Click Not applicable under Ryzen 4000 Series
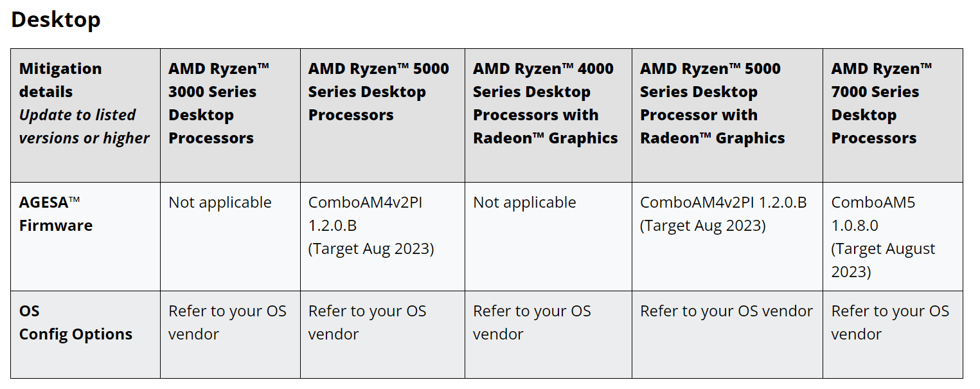 click(x=524, y=203)
